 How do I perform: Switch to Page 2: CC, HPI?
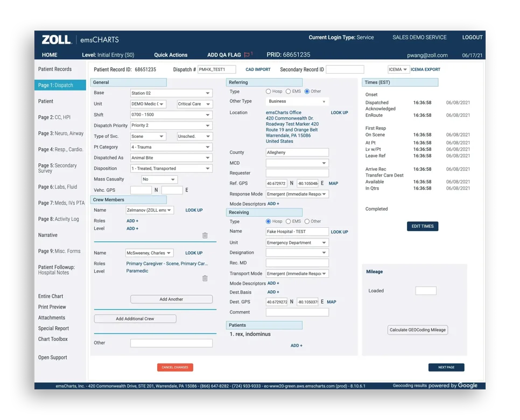(54, 117)
